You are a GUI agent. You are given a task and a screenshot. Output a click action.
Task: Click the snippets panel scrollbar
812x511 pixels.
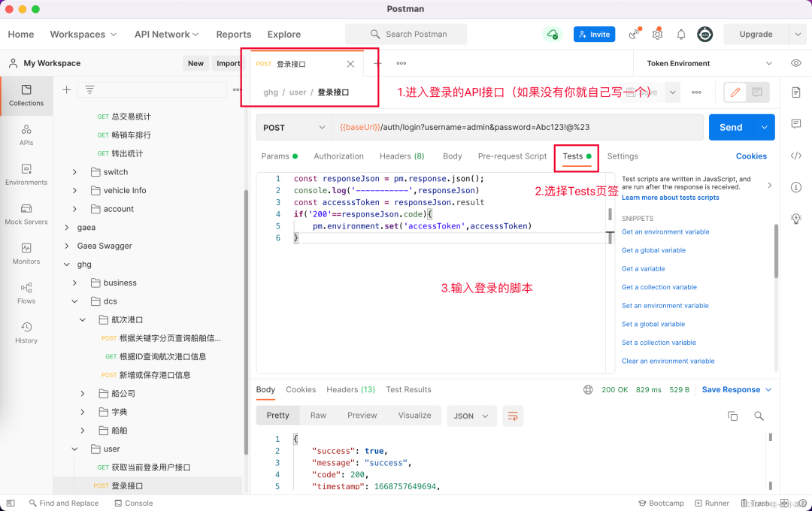coord(776,251)
